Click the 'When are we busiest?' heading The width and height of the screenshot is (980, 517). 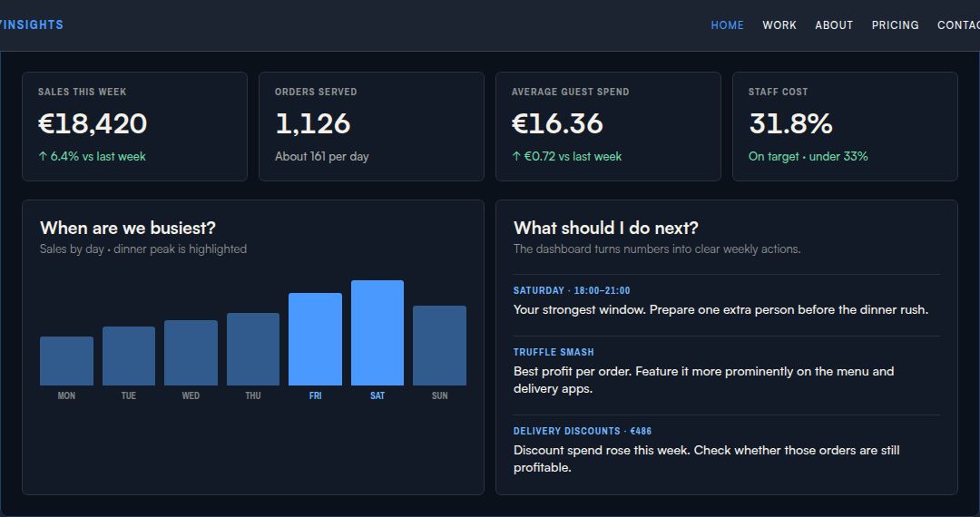coord(128,228)
